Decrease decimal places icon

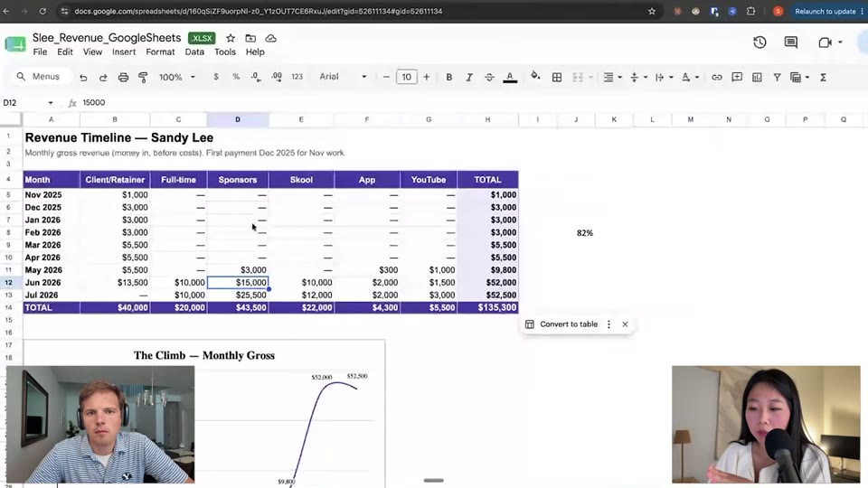point(256,77)
